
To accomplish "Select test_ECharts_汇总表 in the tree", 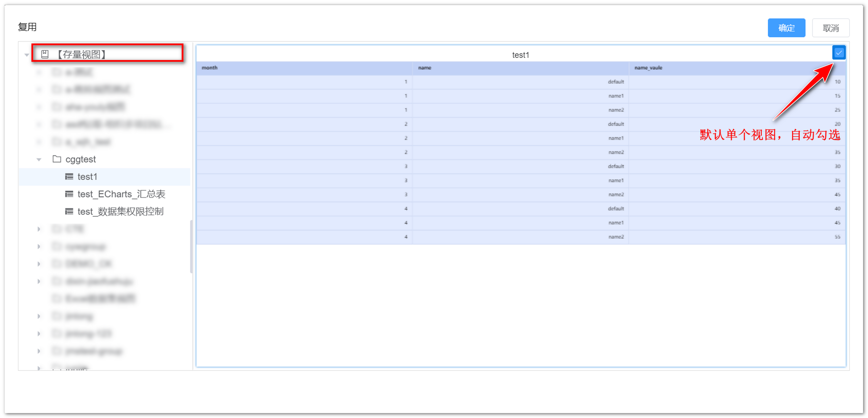I will 121,194.
